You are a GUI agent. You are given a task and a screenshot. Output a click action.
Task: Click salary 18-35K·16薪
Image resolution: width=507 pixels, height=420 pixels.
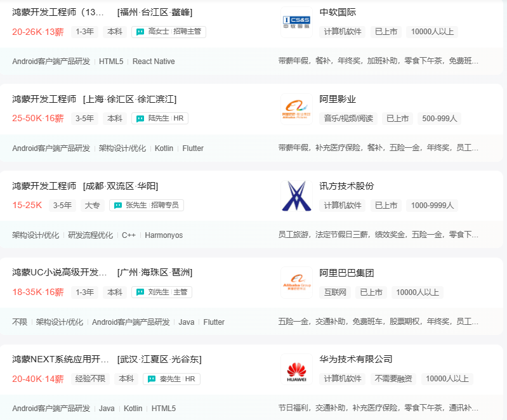pyautogui.click(x=38, y=292)
